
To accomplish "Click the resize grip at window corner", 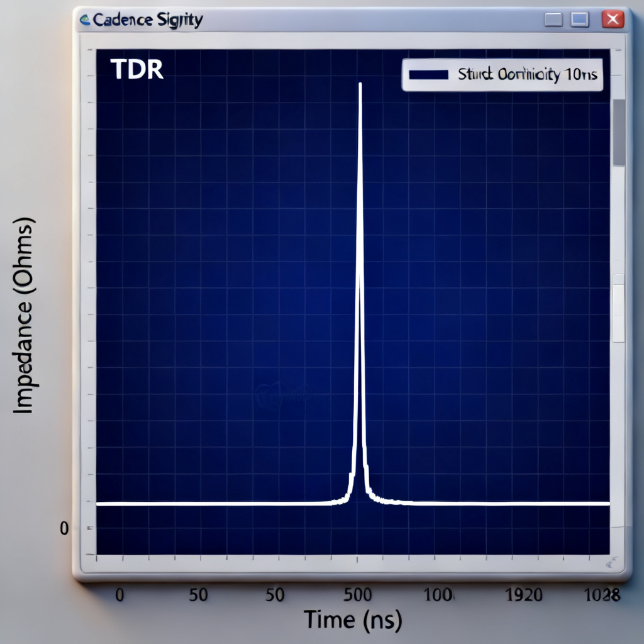I will pyautogui.click(x=611, y=563).
